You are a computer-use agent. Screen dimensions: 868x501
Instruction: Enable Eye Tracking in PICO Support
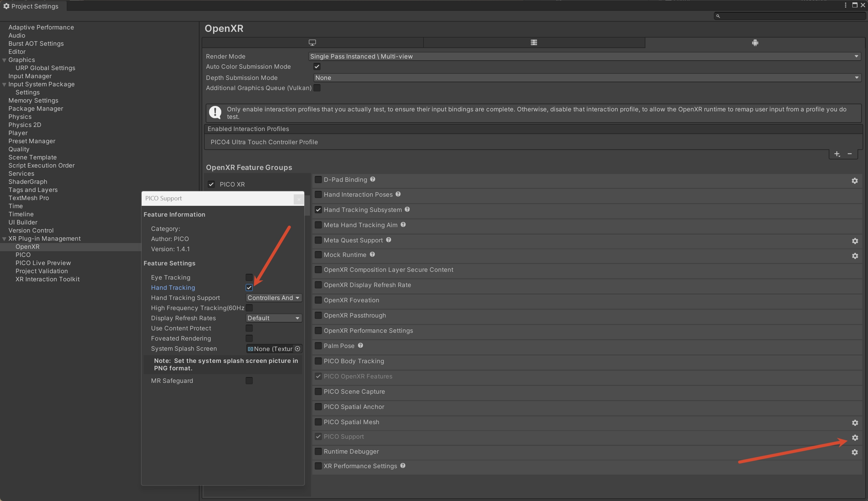pyautogui.click(x=249, y=277)
